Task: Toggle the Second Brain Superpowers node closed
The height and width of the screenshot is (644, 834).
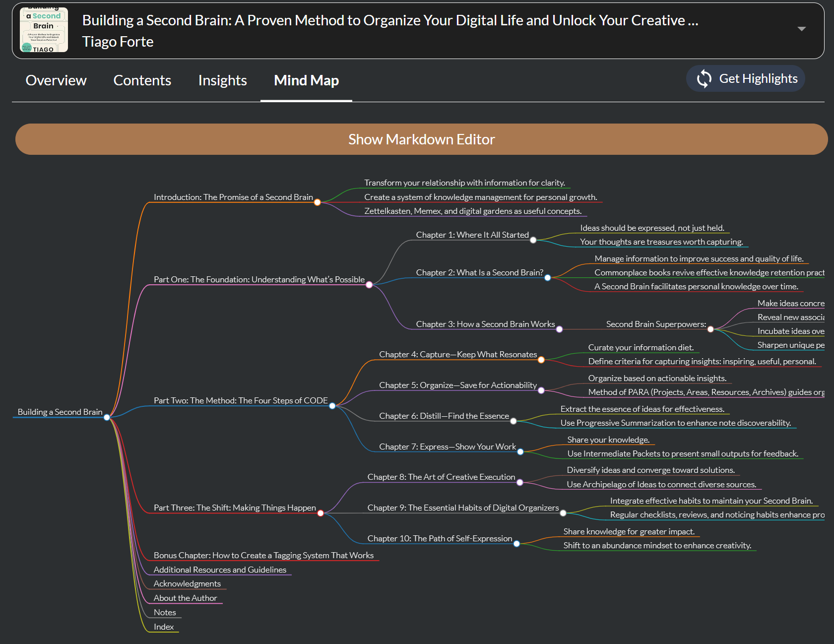Action: click(711, 329)
